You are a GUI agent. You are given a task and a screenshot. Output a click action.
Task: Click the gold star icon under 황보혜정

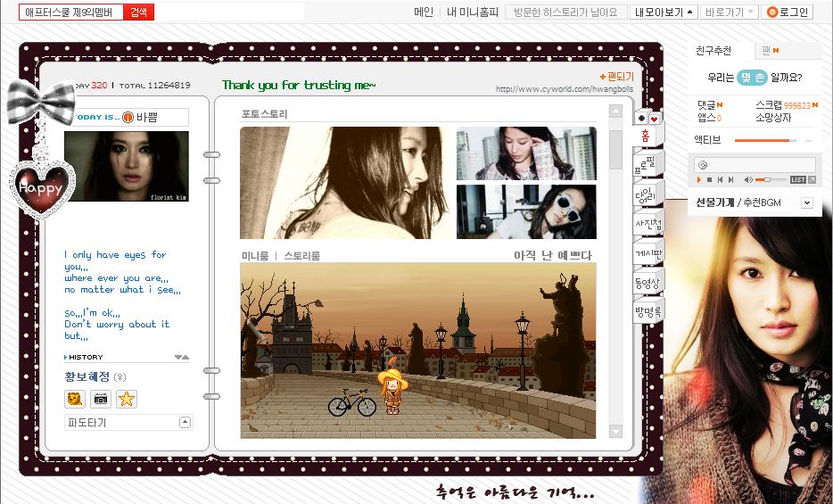127,399
